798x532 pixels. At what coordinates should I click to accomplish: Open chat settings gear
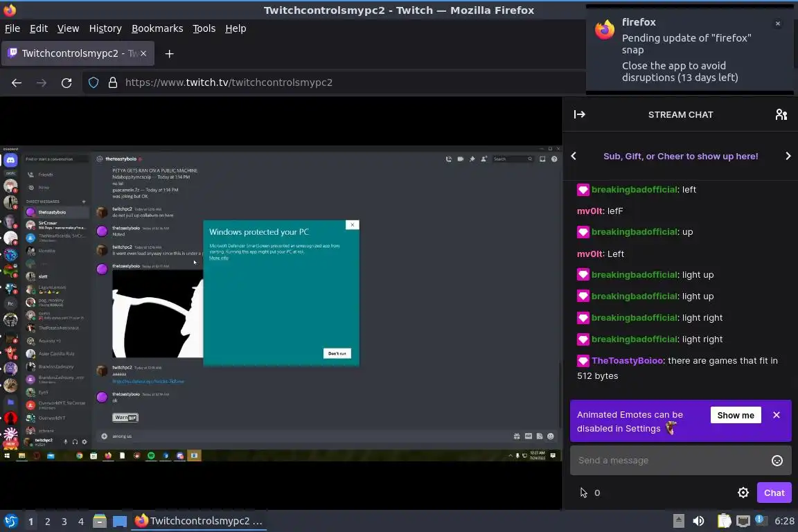click(743, 493)
